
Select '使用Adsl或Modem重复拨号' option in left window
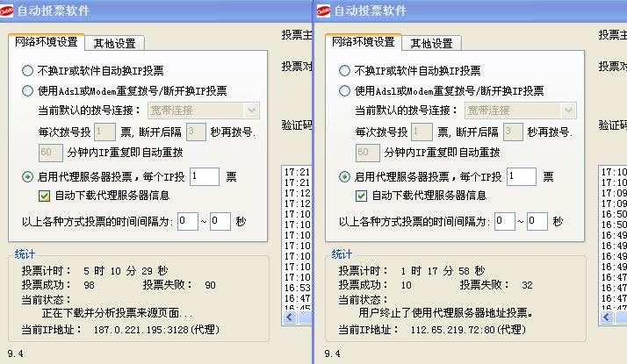click(28, 90)
